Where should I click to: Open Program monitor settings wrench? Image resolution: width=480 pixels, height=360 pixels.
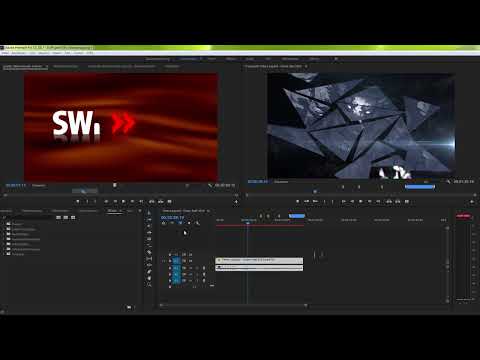point(448,181)
